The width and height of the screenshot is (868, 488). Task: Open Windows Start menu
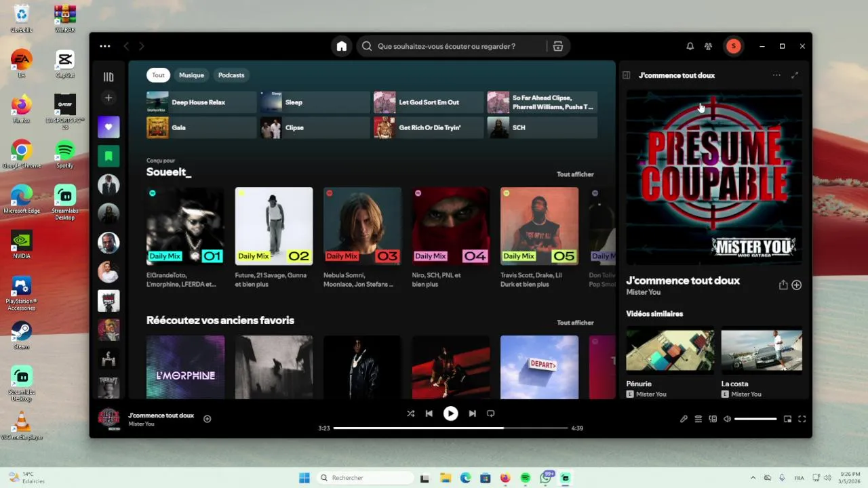304,478
